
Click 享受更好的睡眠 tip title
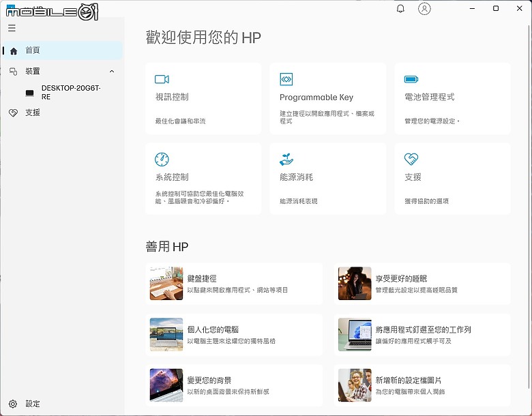[401, 279]
